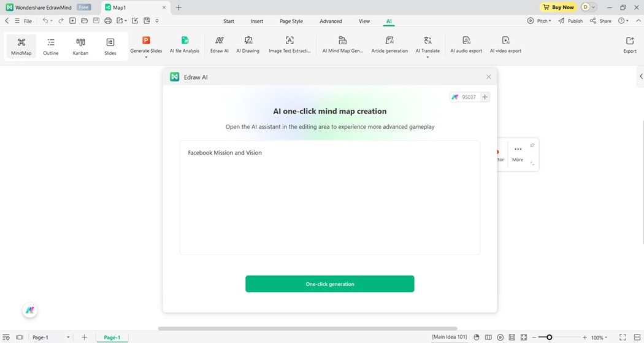Print the current map

point(108,20)
